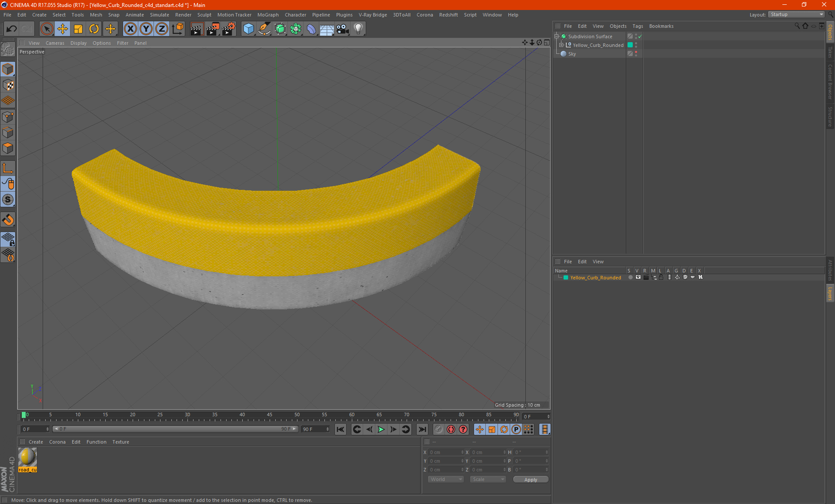Open Edit Render Settings
Screen dimensions: 835x504
[x=229, y=29]
